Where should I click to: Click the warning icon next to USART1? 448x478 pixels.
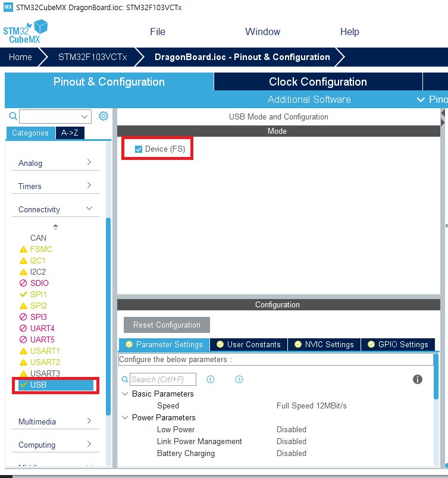[x=23, y=351]
